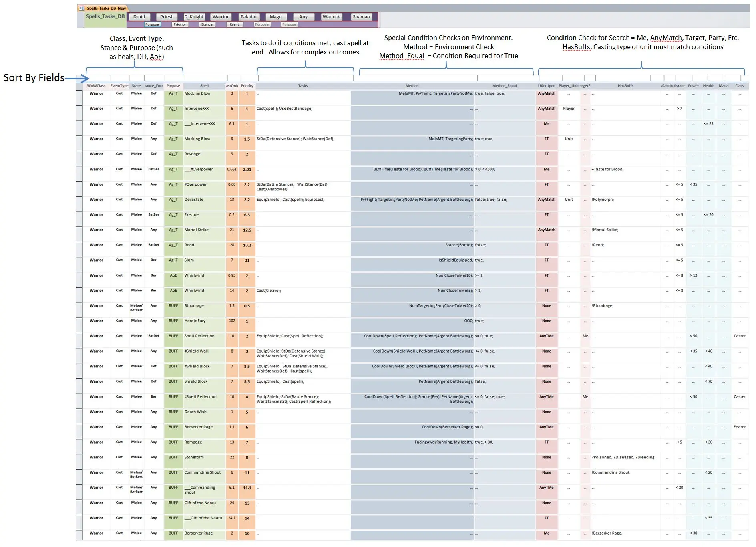Sort by the Priority button

(179, 24)
